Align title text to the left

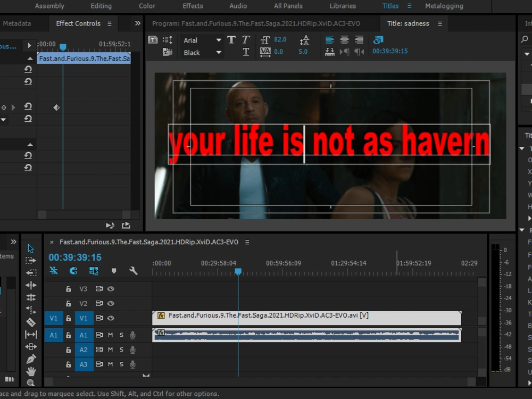click(329, 40)
